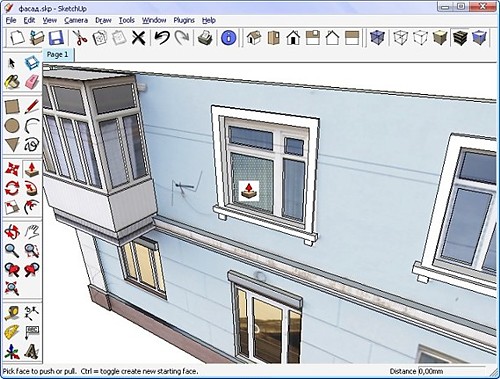Open the Tools menu
Viewport: 500px width, 379px height.
click(127, 20)
